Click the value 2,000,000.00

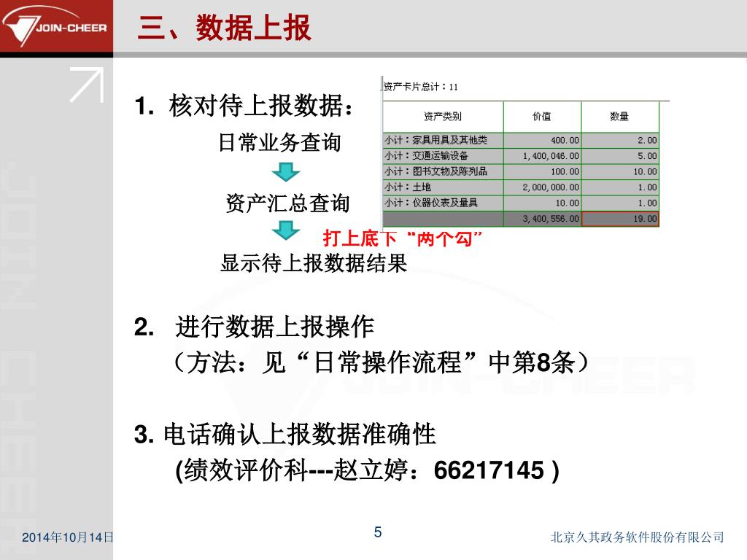pyautogui.click(x=551, y=187)
